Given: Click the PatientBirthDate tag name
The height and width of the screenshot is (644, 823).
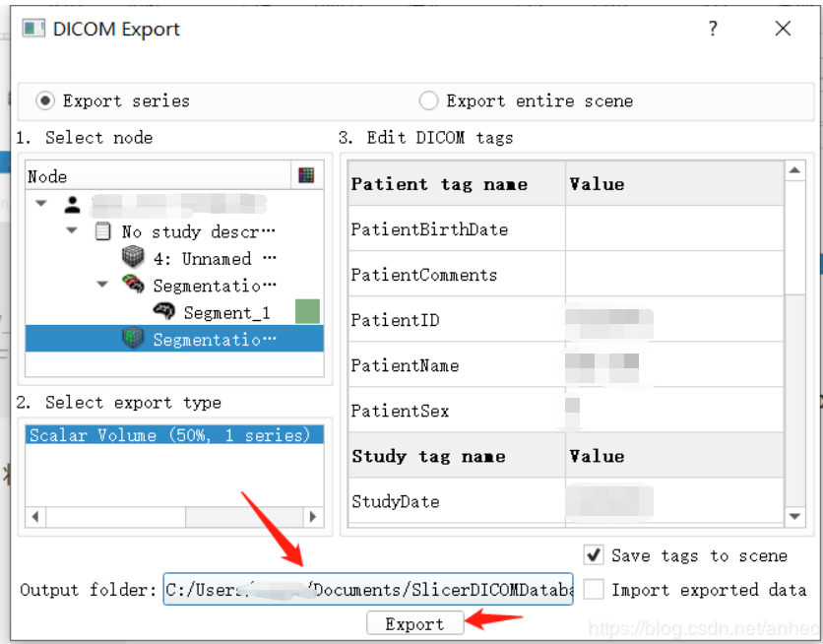Looking at the screenshot, I should click(429, 229).
